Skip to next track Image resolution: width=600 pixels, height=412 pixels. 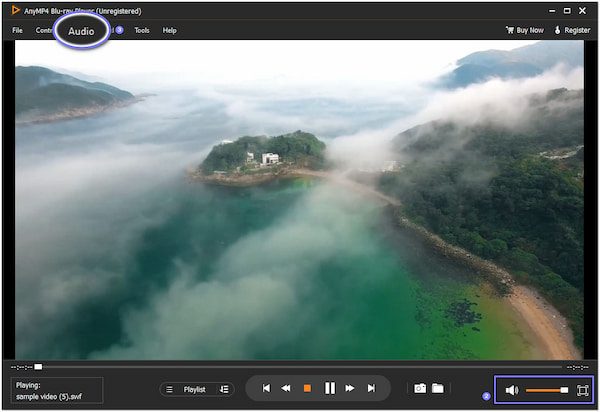point(371,388)
